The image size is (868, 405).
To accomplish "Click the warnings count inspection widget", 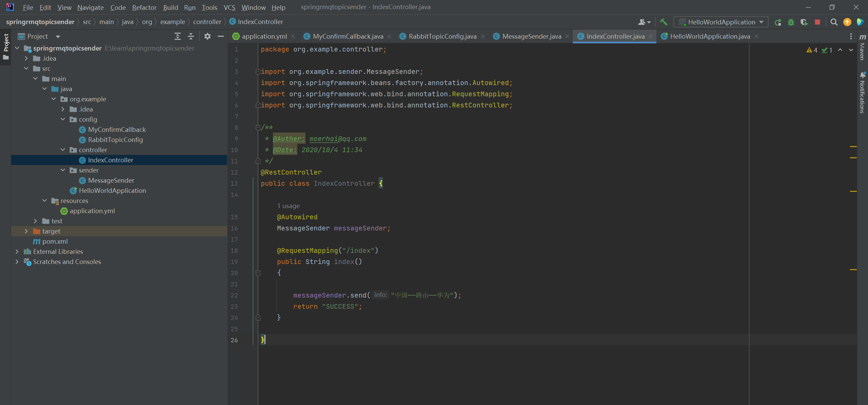I will click(x=812, y=50).
